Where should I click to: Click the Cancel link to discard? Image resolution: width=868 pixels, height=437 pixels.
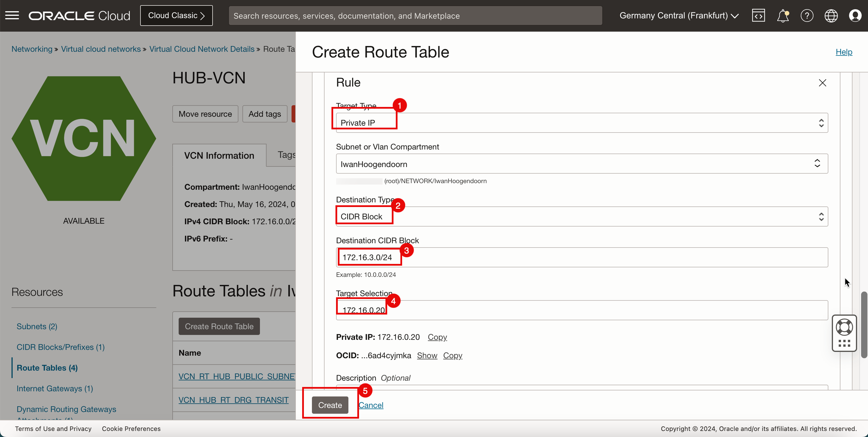[371, 405]
